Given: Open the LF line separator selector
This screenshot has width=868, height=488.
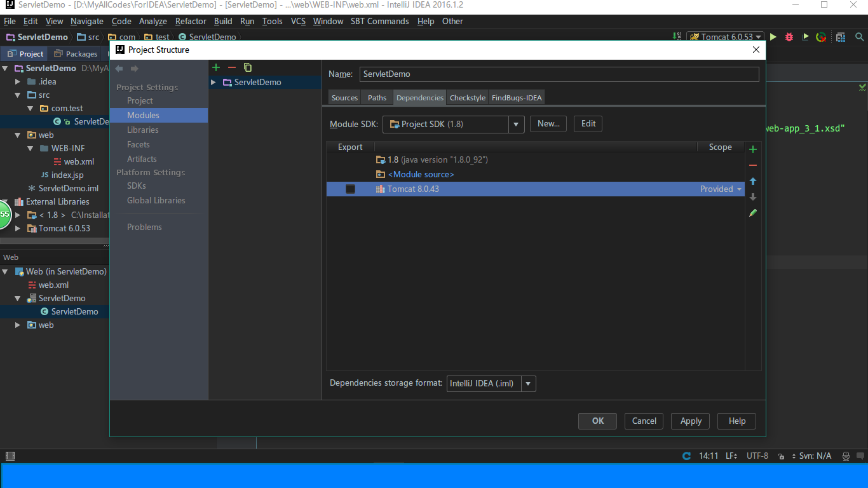Looking at the screenshot, I should point(731,456).
